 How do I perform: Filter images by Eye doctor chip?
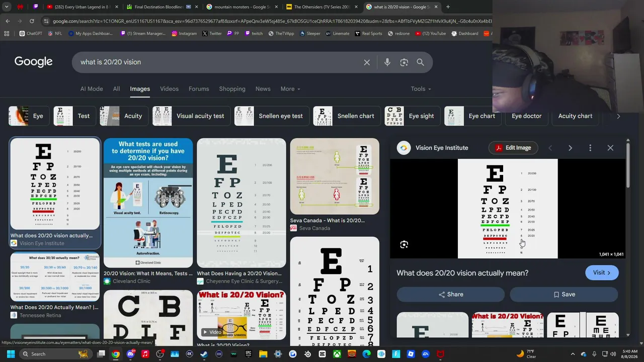pos(527,116)
